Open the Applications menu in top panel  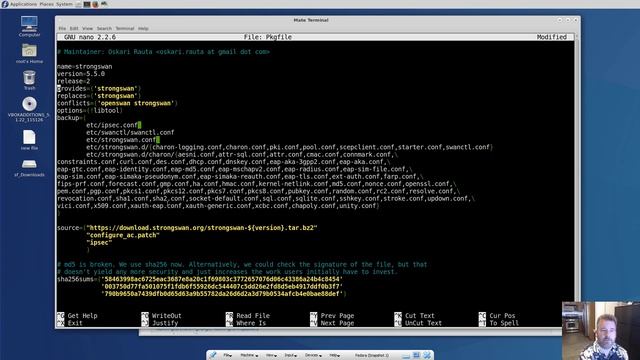23,4
